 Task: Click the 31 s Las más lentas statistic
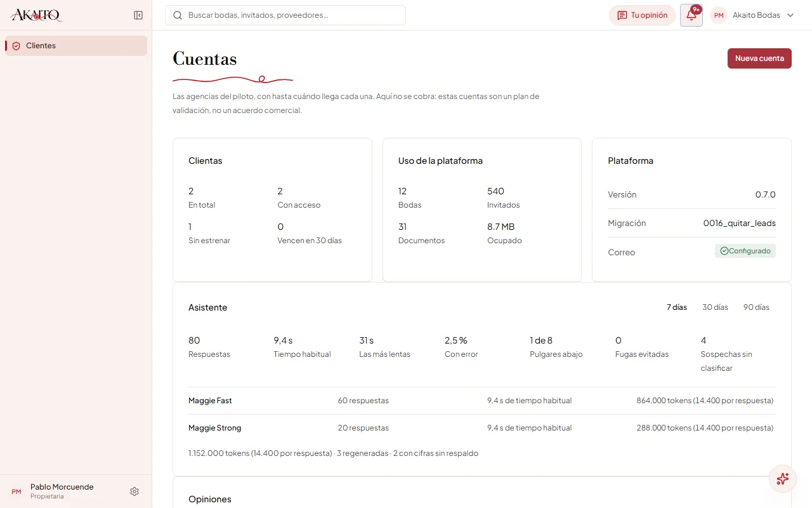[x=384, y=347]
